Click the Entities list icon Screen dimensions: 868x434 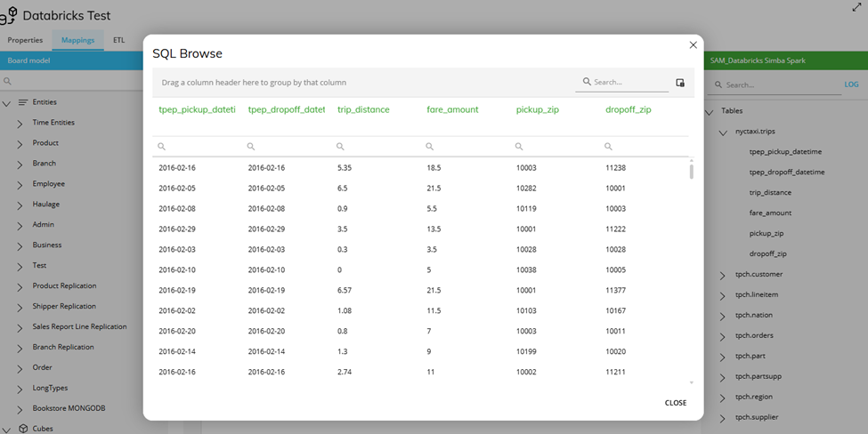point(22,102)
